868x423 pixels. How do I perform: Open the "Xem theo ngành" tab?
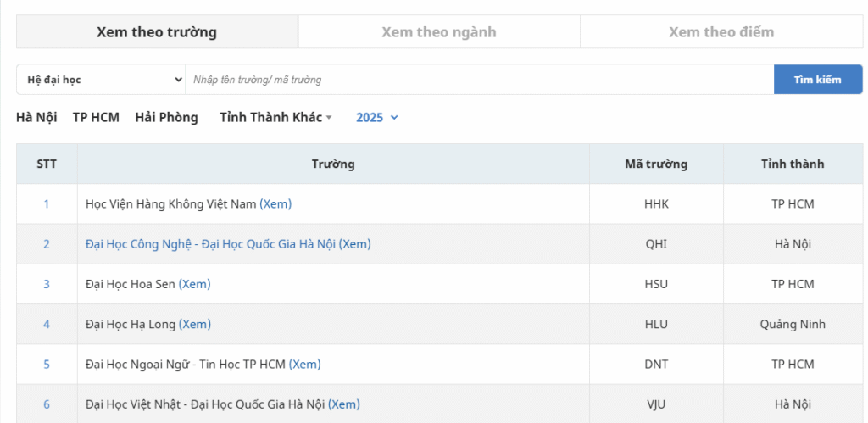438,32
